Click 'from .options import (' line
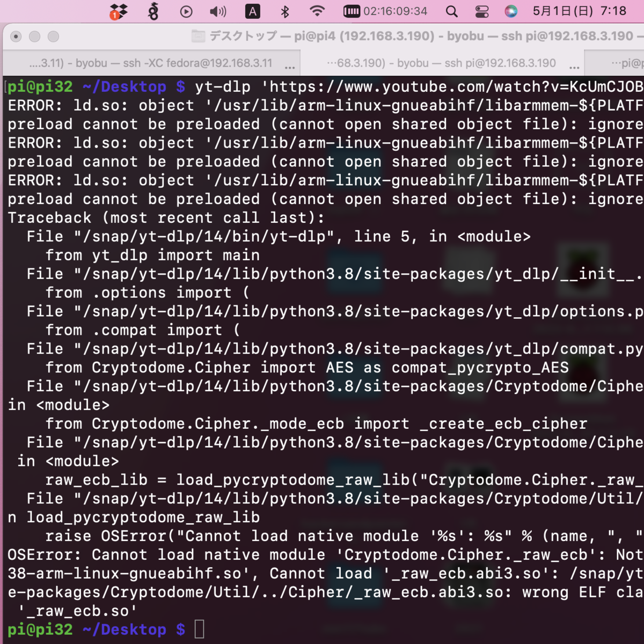The width and height of the screenshot is (644, 644). click(x=148, y=293)
